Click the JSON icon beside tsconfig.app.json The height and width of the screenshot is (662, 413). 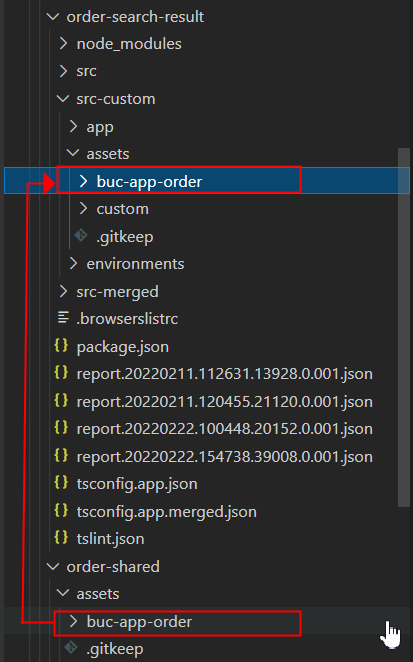click(x=61, y=483)
